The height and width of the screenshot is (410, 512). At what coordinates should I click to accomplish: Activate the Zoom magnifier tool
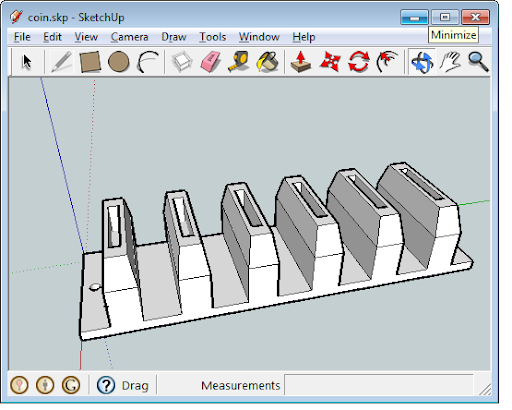(x=478, y=62)
